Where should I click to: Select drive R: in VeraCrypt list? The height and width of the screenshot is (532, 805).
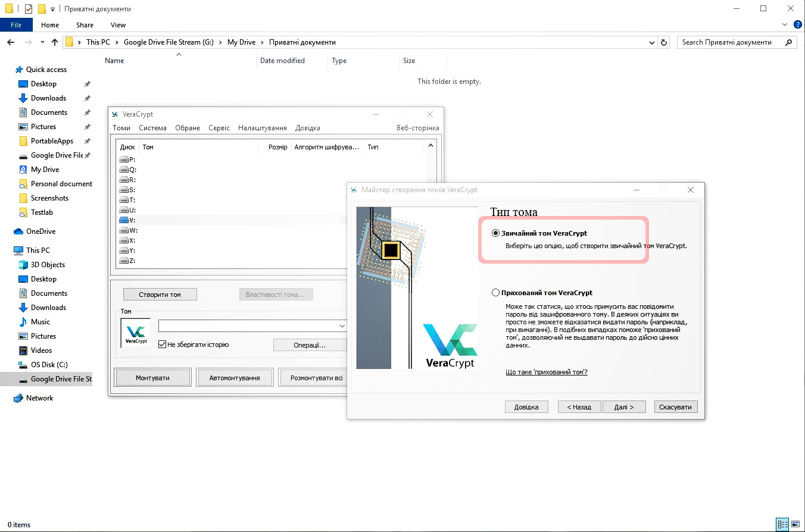[x=127, y=180]
